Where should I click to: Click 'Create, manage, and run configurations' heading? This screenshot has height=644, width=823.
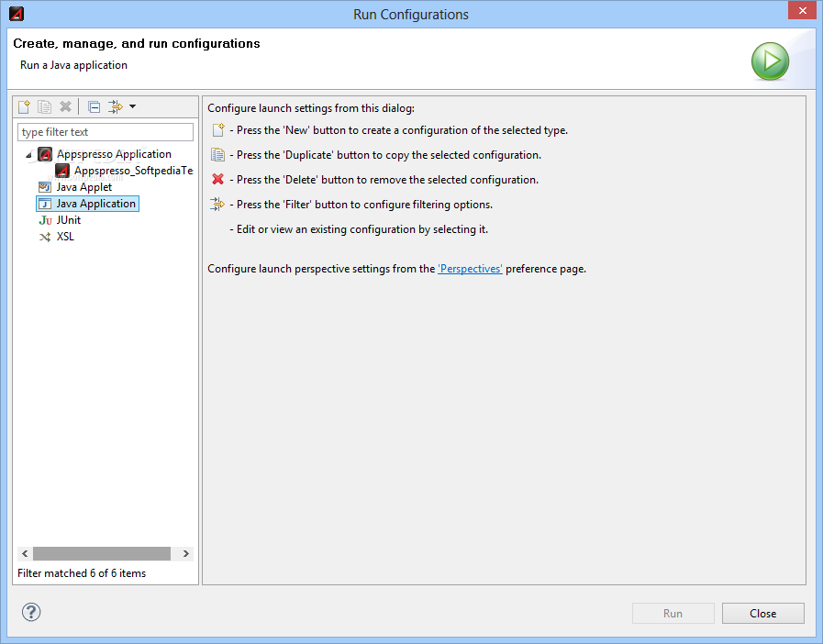(x=137, y=43)
